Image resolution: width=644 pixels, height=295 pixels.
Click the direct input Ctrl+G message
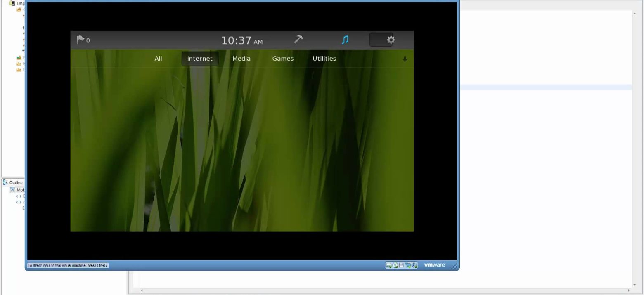(68, 265)
